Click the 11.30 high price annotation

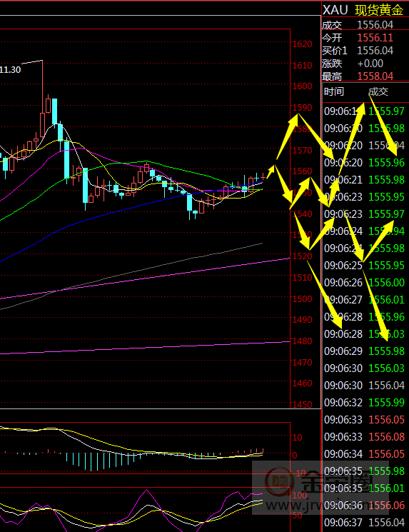(10, 70)
